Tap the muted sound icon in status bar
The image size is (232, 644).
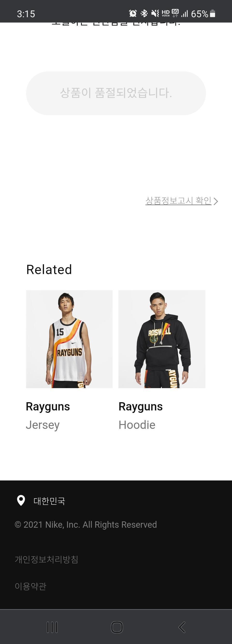(155, 14)
